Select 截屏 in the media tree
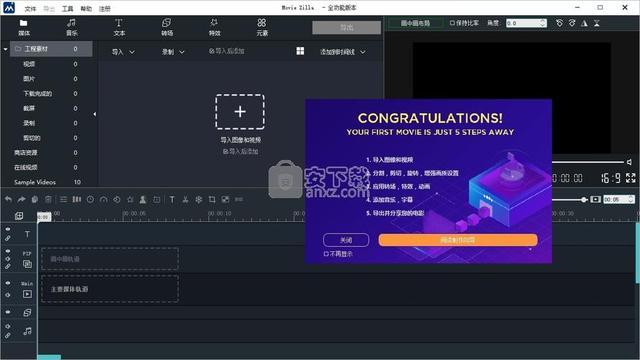The width and height of the screenshot is (640, 360). (x=29, y=108)
